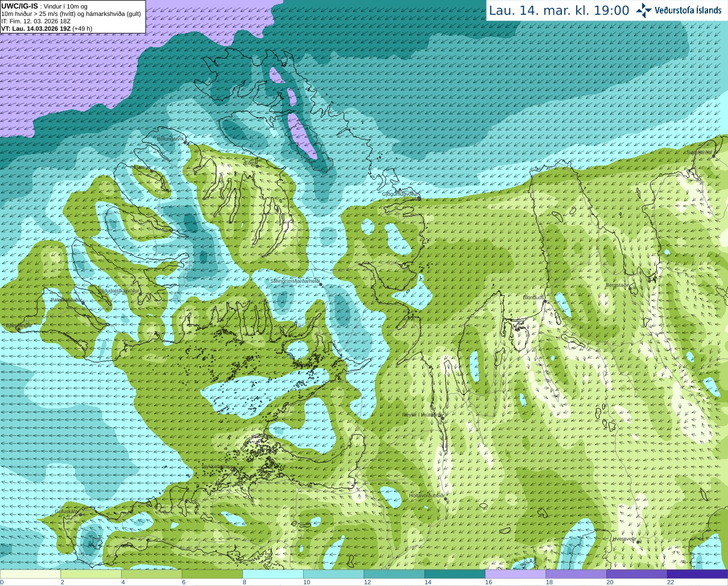Click the 8–10 m/s light cyan legend swatch
The height and width of the screenshot is (586, 728).
pos(273,574)
